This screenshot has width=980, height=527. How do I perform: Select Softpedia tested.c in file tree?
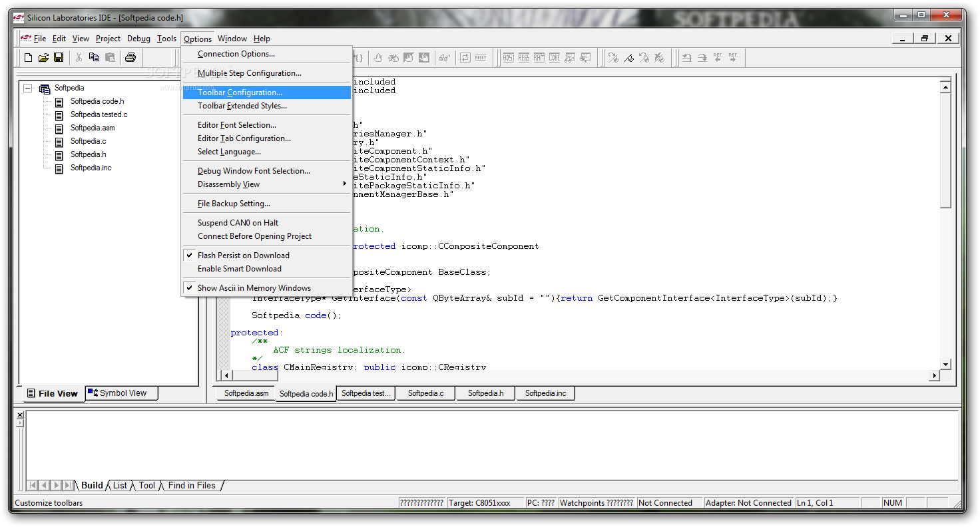tap(99, 114)
